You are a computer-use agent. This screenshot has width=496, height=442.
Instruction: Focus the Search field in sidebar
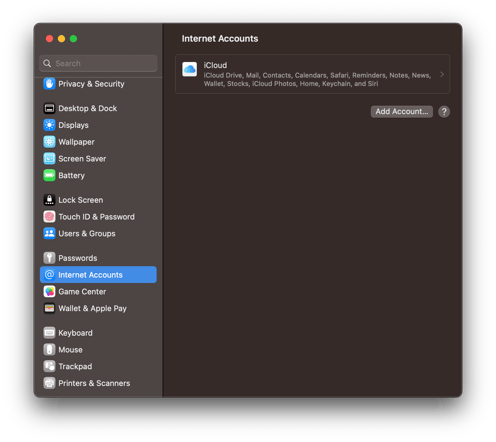[x=98, y=63]
